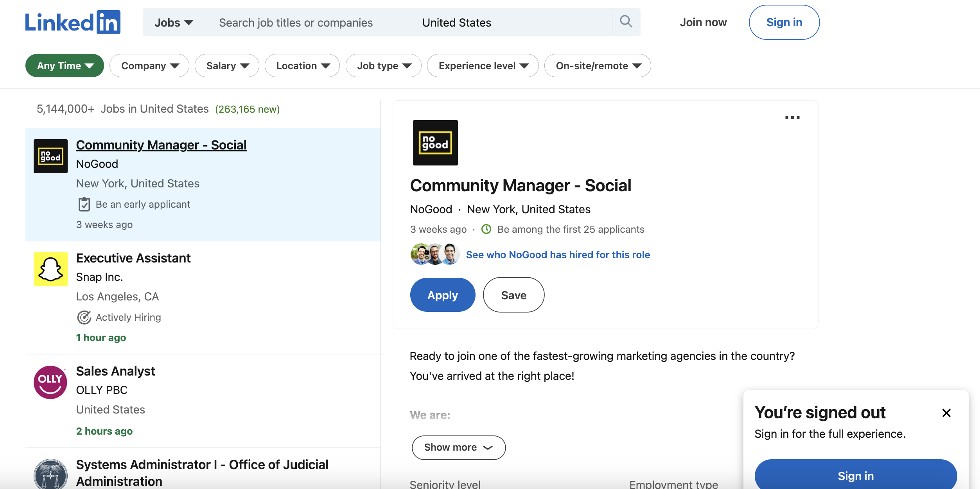Click the header Sign in button
The image size is (980, 489).
tap(784, 22)
